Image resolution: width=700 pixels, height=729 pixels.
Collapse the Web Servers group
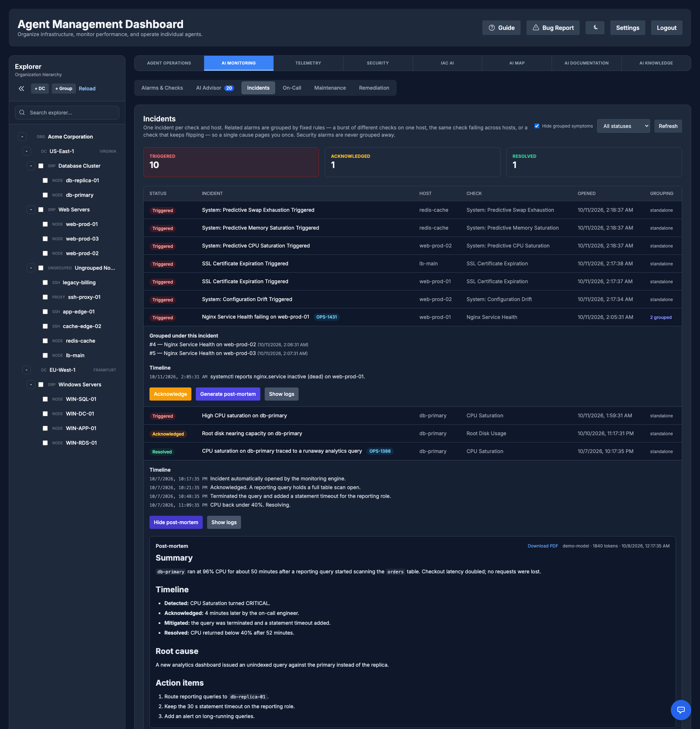31,210
